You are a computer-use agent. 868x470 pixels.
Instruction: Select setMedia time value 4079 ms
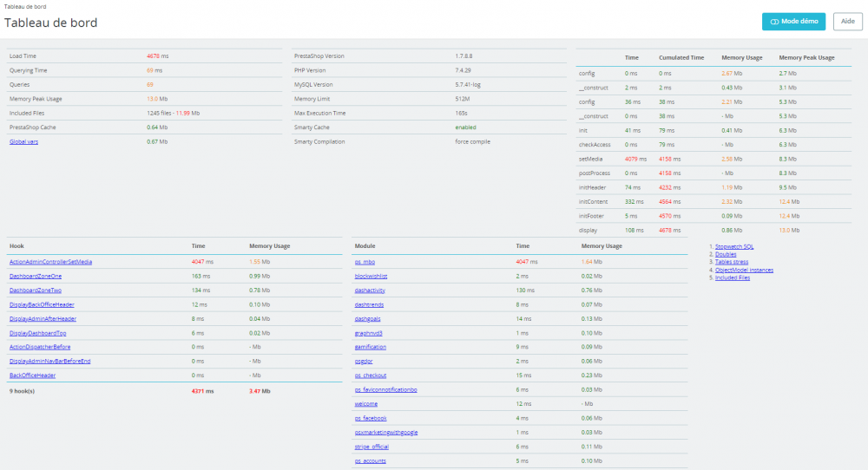635,160
